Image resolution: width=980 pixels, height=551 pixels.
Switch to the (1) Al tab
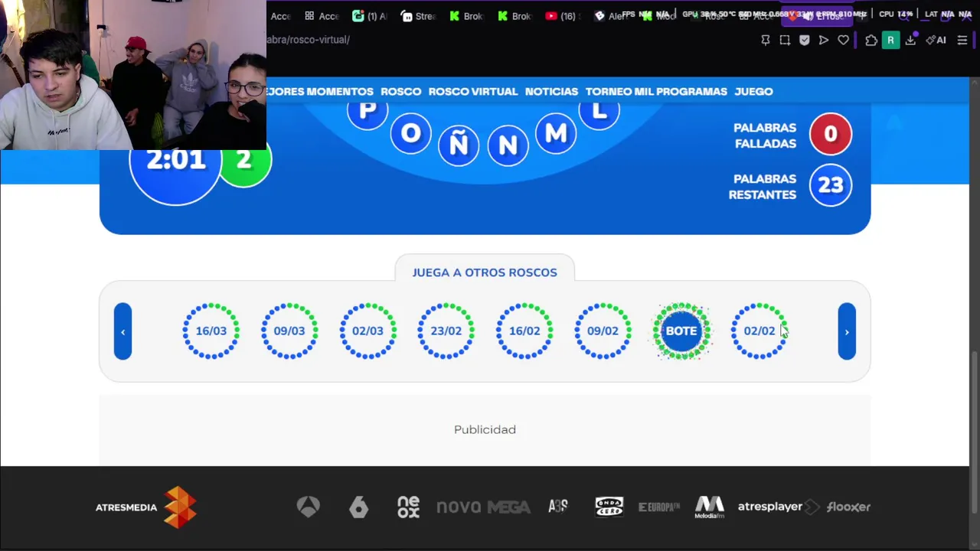coord(370,16)
